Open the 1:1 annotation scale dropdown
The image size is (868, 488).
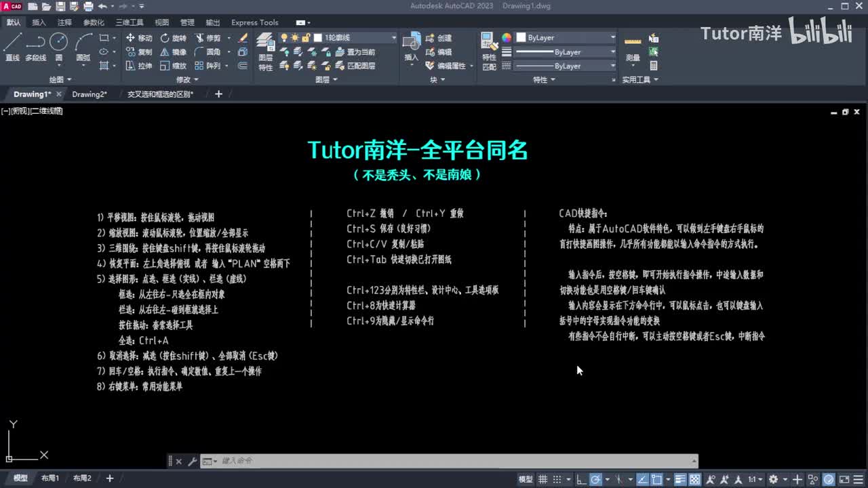pos(755,479)
